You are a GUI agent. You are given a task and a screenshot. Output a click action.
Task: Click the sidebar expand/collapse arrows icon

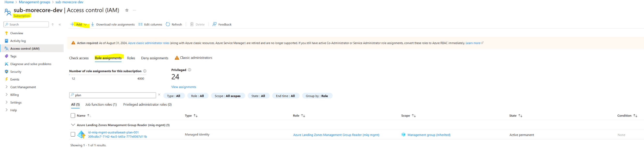(x=52, y=24)
